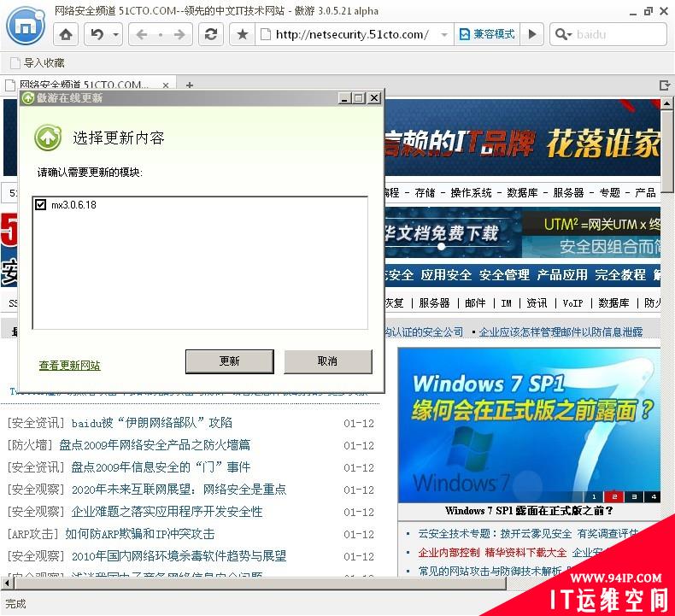Toggle the mx3.0.6.18 module checkbox
Screen dimensions: 675x616
pos(40,204)
